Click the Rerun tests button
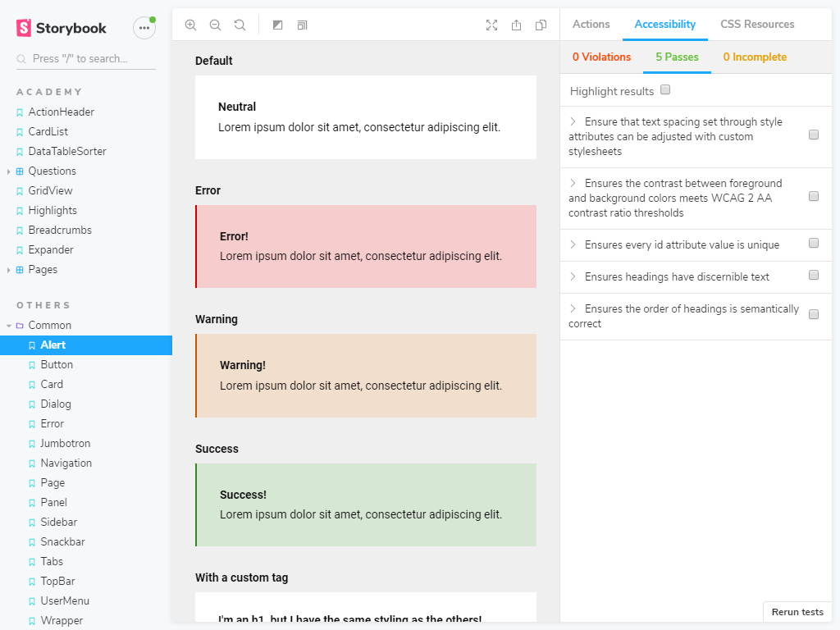The height and width of the screenshot is (630, 840). coord(797,612)
